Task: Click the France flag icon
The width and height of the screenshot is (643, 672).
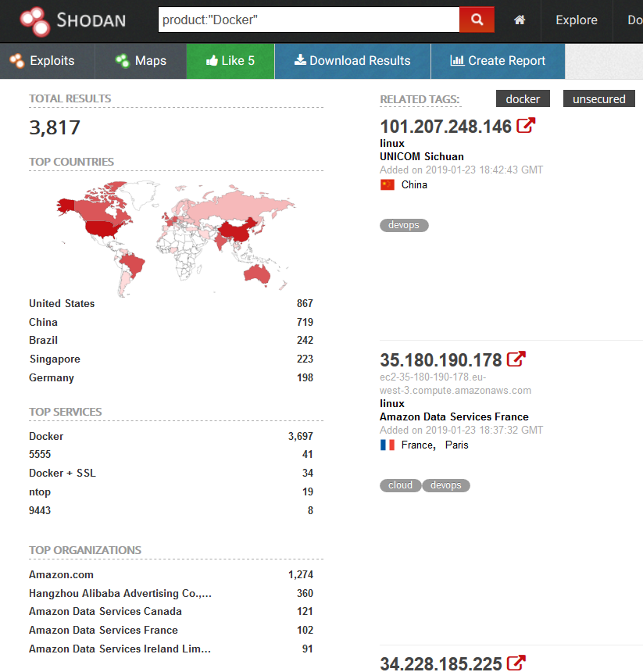Action: tap(388, 445)
